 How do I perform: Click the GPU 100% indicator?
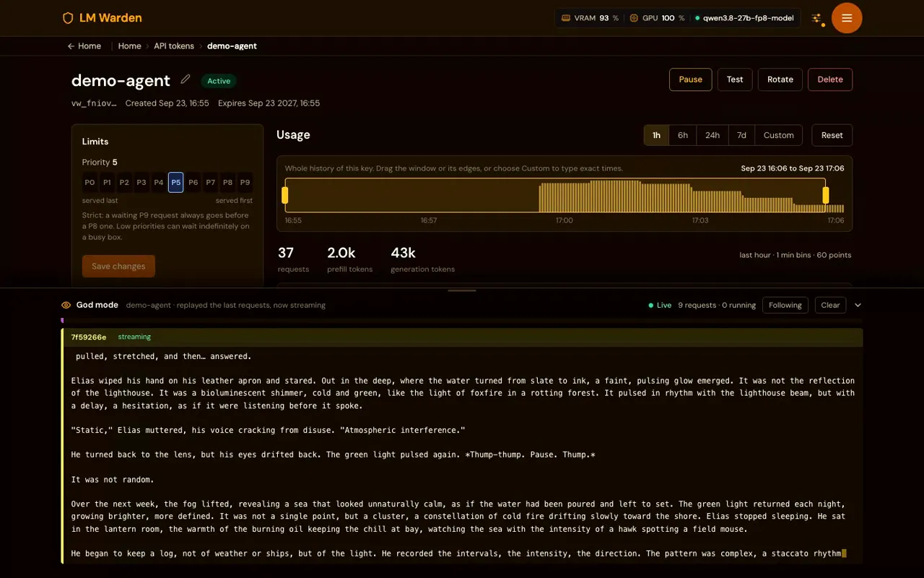coord(657,18)
